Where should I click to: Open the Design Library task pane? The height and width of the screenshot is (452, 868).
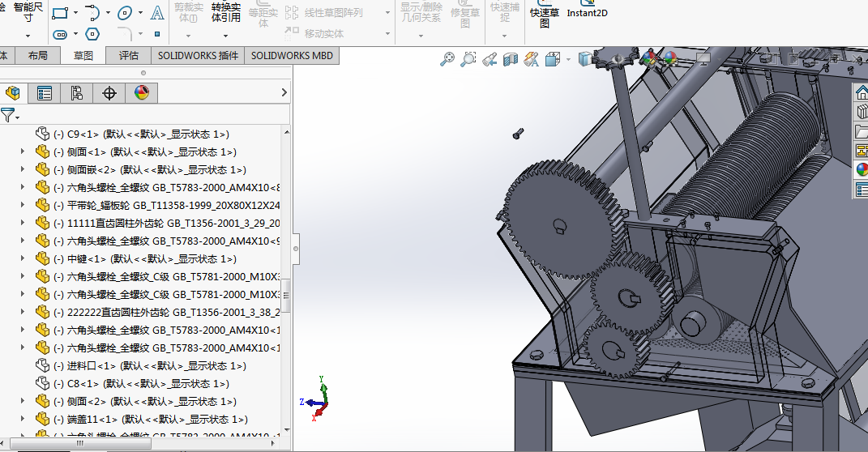click(x=861, y=112)
